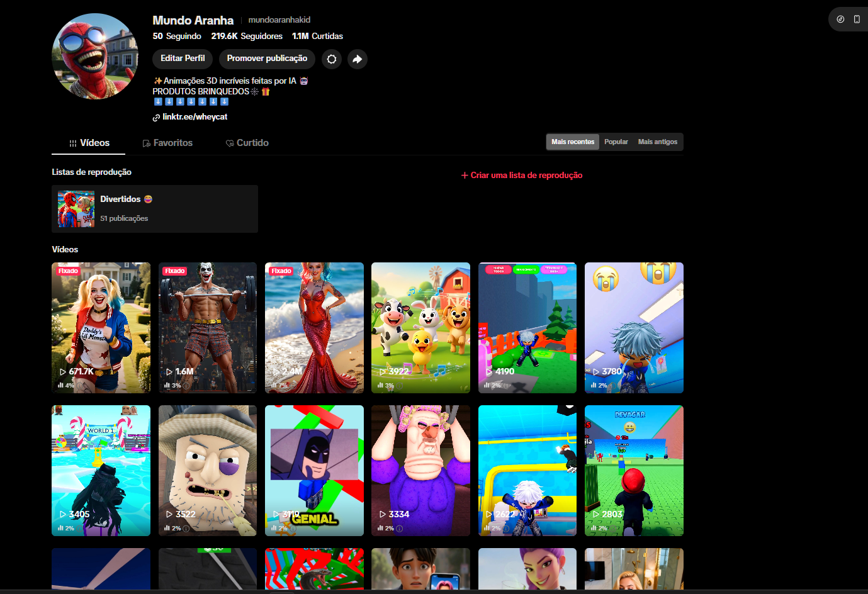Click the 219.6K Seguidores count
This screenshot has height=594, width=868.
tap(247, 36)
